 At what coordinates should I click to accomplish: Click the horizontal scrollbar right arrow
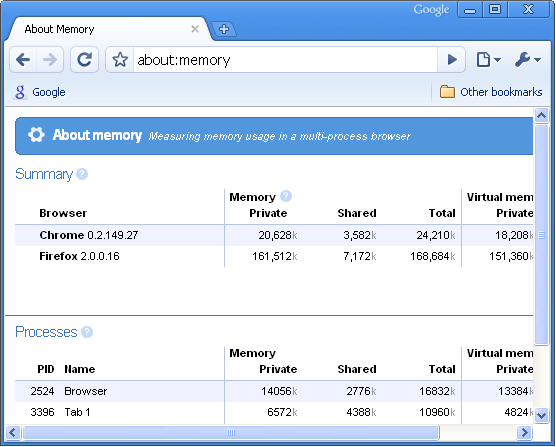pyautogui.click(x=524, y=432)
